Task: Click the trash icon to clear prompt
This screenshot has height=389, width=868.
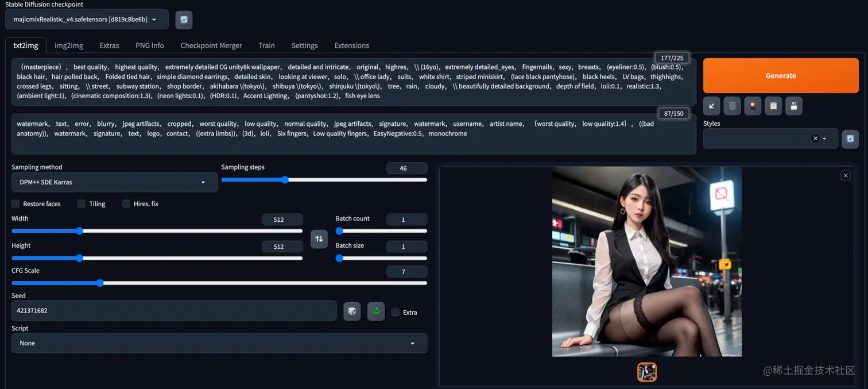Action: point(732,106)
